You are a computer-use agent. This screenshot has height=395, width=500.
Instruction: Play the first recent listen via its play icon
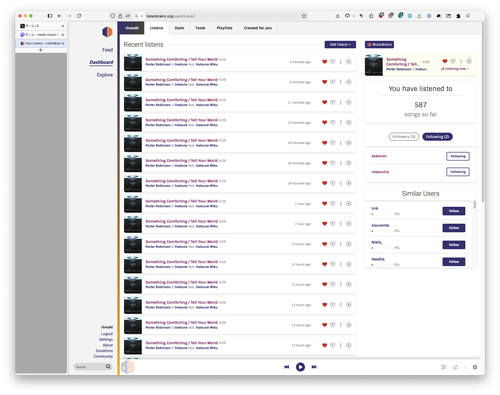tap(349, 62)
